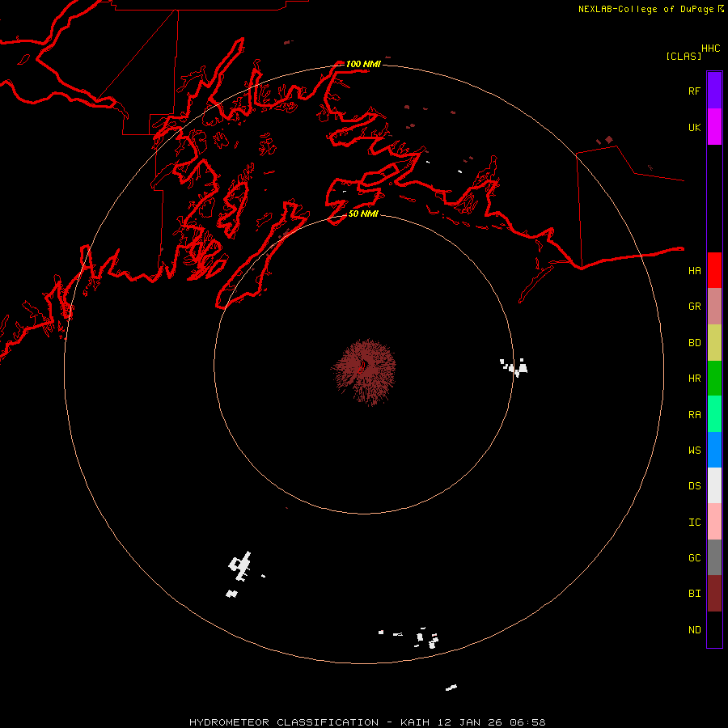The height and width of the screenshot is (728, 728).
Task: Click the HHC product label
Action: (x=710, y=49)
